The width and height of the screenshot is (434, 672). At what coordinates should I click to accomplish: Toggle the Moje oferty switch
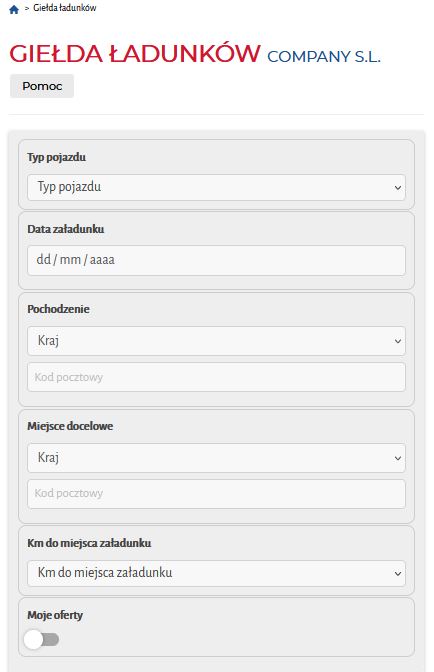pos(42,640)
